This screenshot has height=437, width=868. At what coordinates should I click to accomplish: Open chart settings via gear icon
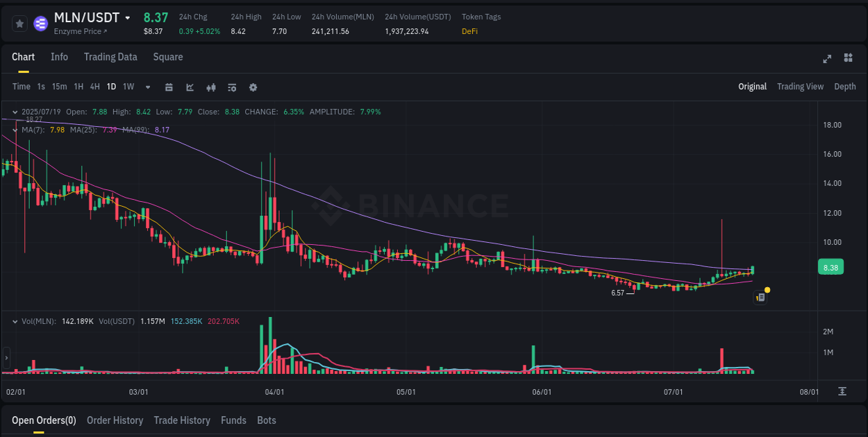[x=253, y=87]
